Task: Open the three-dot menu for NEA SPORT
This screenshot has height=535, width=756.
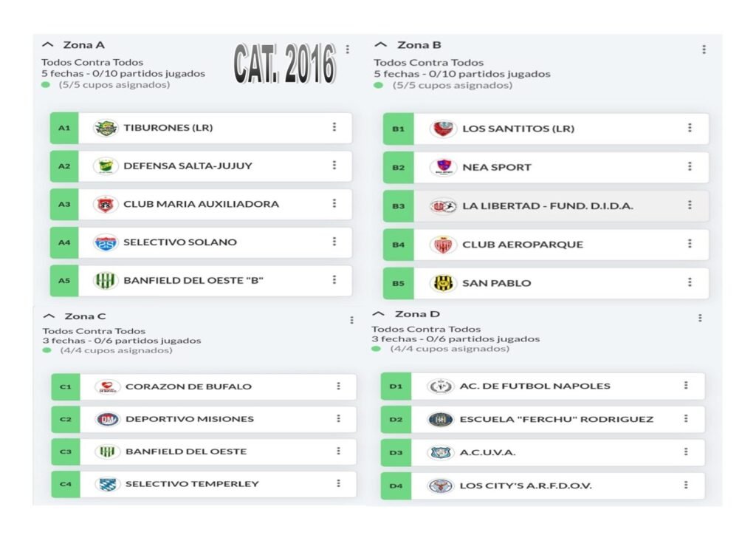Action: point(690,167)
